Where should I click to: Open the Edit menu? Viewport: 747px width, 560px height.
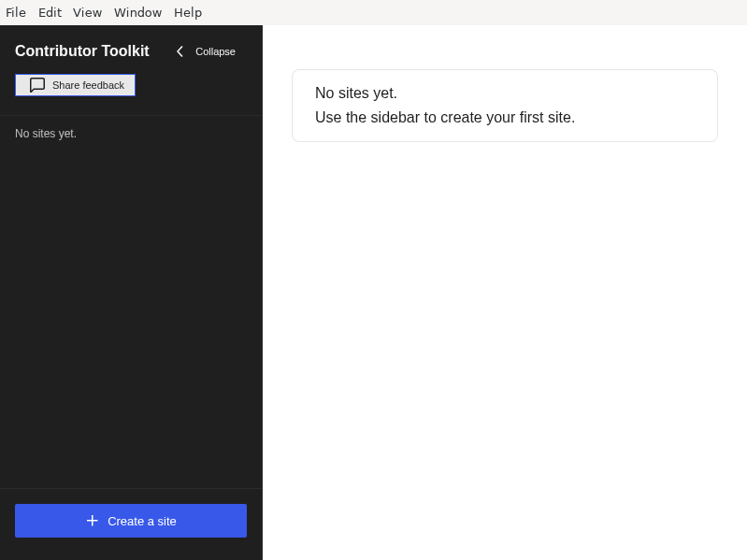[50, 12]
